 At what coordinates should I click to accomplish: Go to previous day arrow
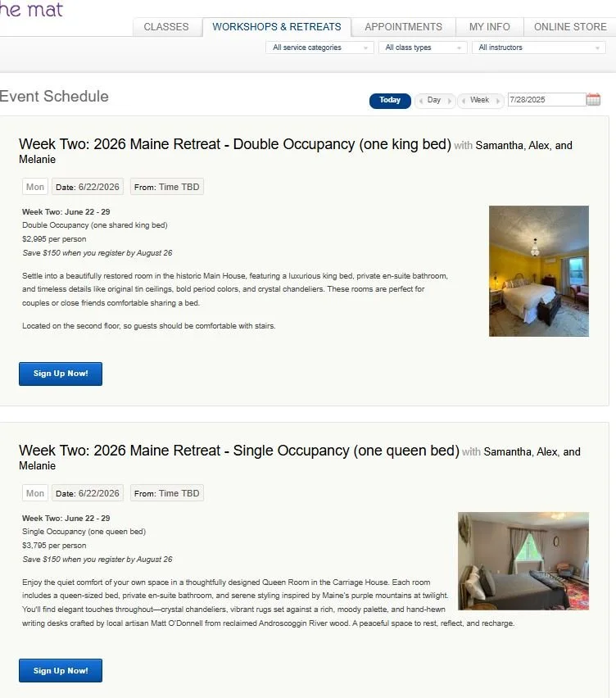click(x=420, y=101)
